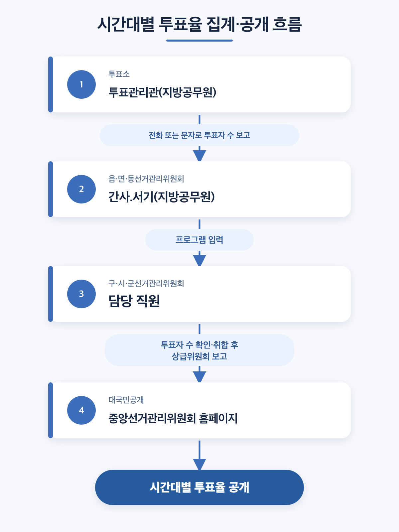Screen dimensions: 399x532
Task: Click arrowhead above 담당 직원 card
Action: click(199, 260)
